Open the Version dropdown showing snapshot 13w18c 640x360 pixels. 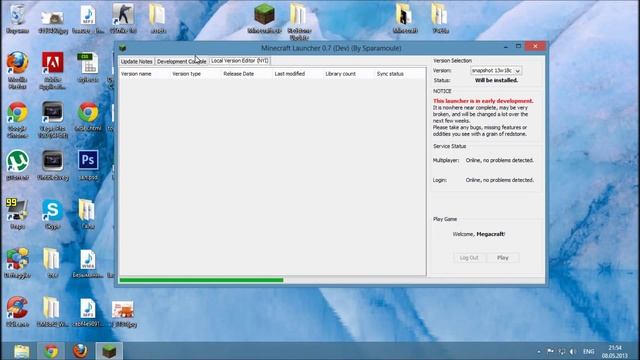point(496,71)
